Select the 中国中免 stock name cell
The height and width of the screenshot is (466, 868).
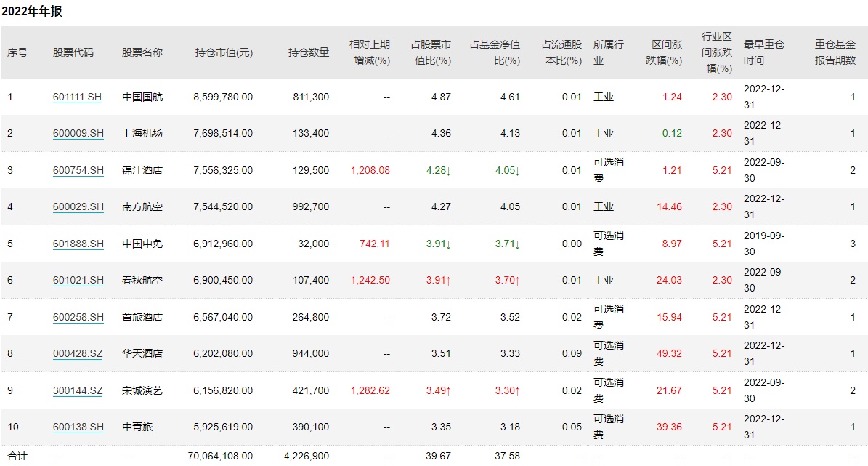click(x=142, y=244)
